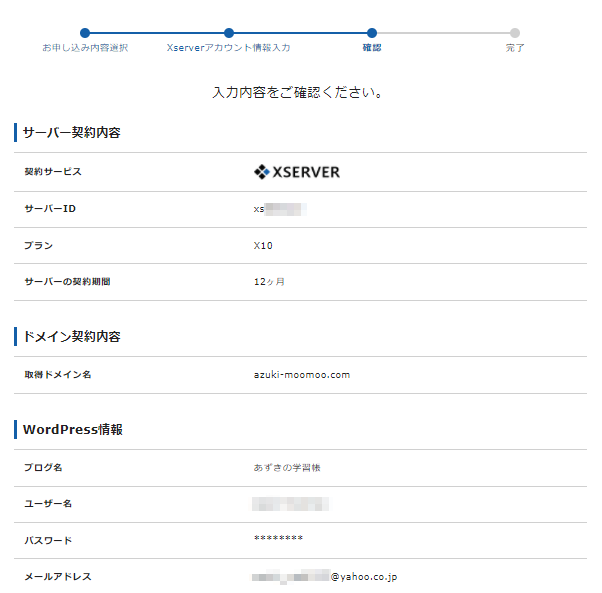Click the plan value X10
The height and width of the screenshot is (593, 602).
[x=263, y=246]
